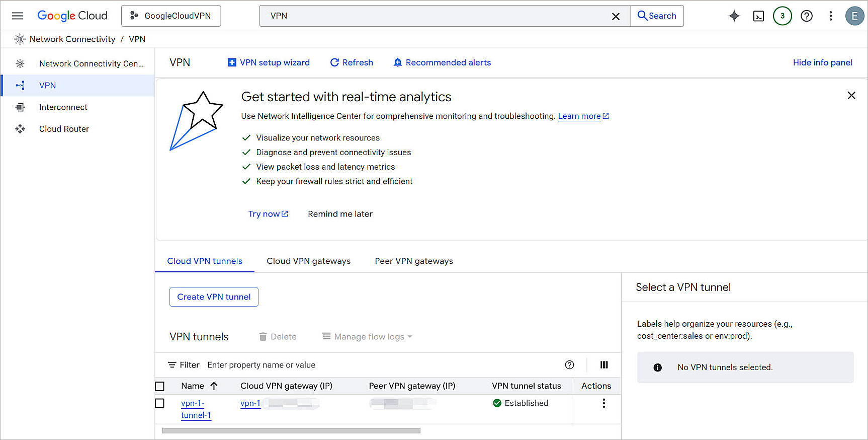Switch to Peer VPN gateways tab
The image size is (868, 440).
pos(414,261)
